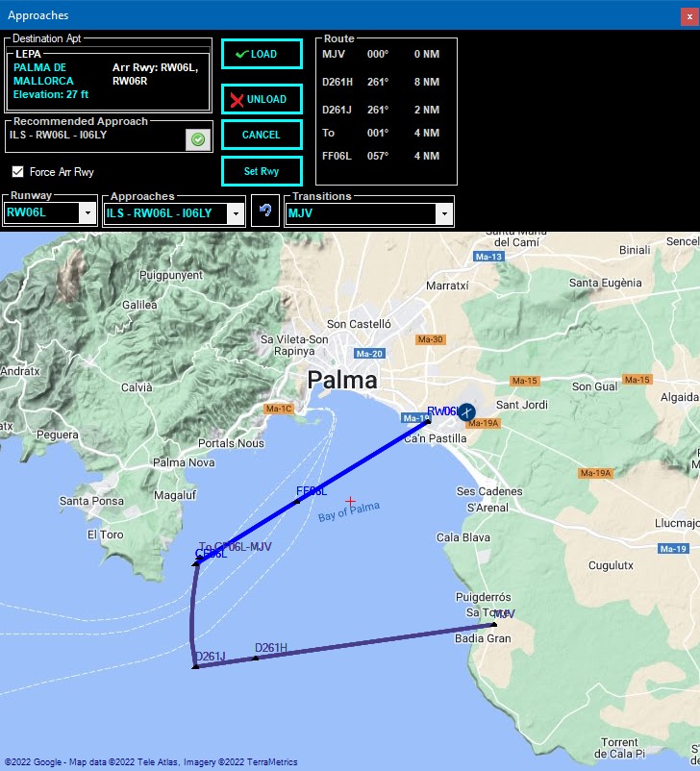Close the Approaches window

[x=689, y=16]
